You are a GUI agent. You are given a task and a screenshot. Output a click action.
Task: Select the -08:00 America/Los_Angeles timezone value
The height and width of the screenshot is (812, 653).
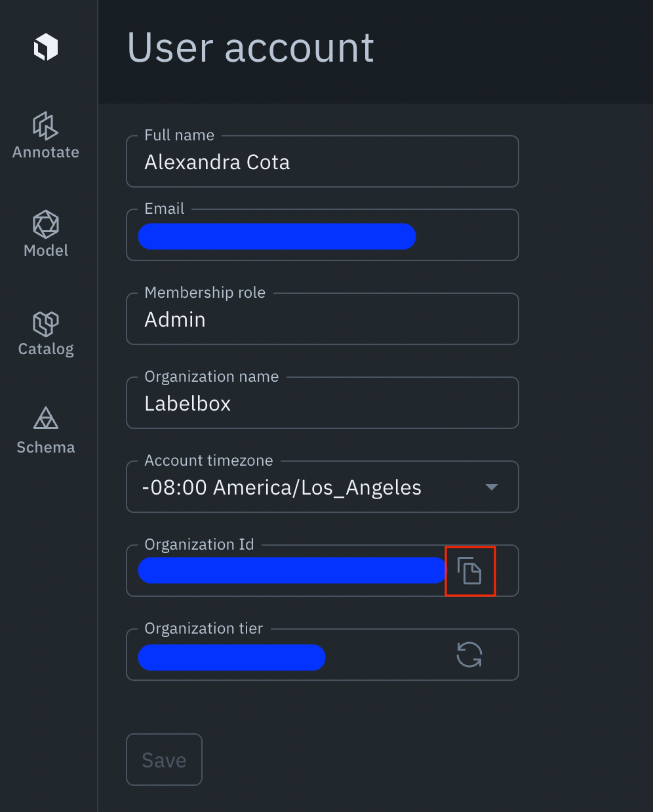click(x=282, y=487)
